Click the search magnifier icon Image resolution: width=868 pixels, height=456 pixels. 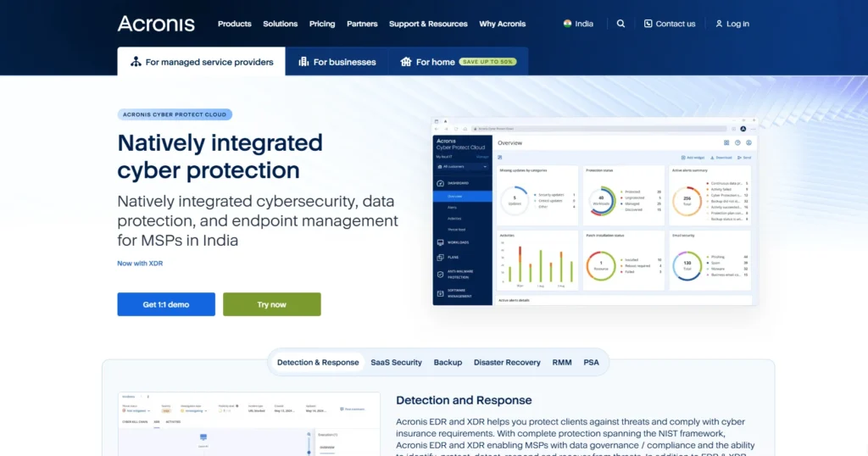(620, 24)
